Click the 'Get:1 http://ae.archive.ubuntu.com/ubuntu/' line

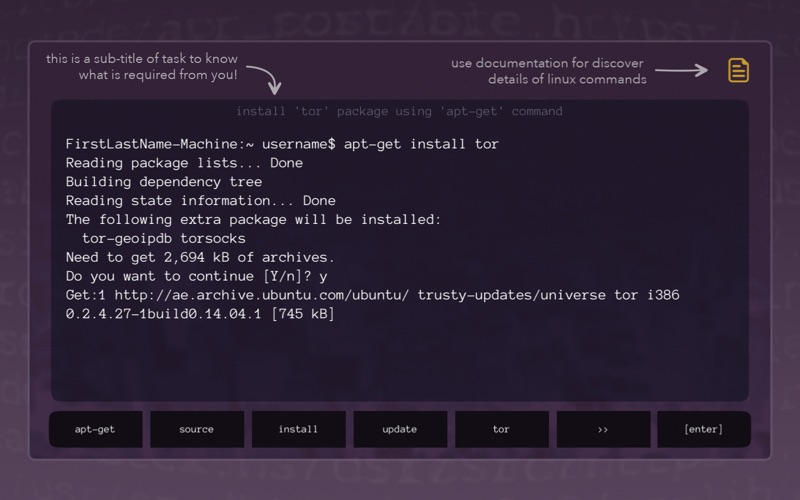[x=372, y=295]
